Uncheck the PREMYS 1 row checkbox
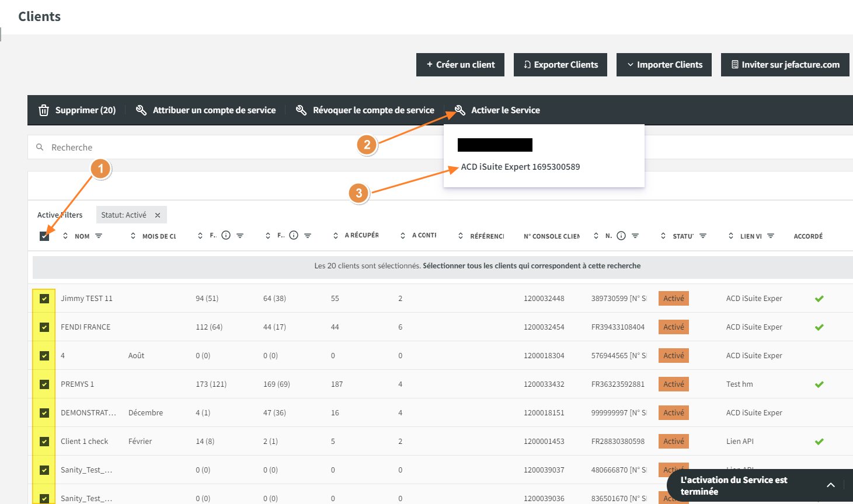853x504 pixels. pos(44,384)
